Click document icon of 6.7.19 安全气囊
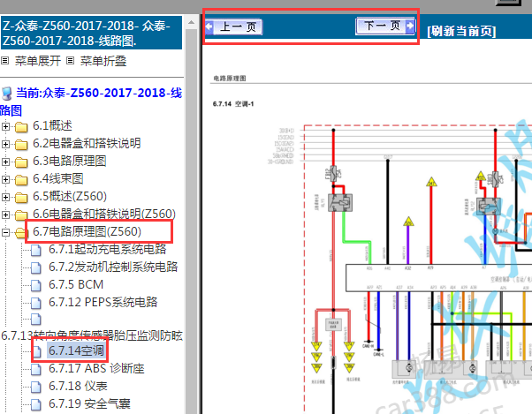This screenshot has width=532, height=414. pyautogui.click(x=36, y=404)
